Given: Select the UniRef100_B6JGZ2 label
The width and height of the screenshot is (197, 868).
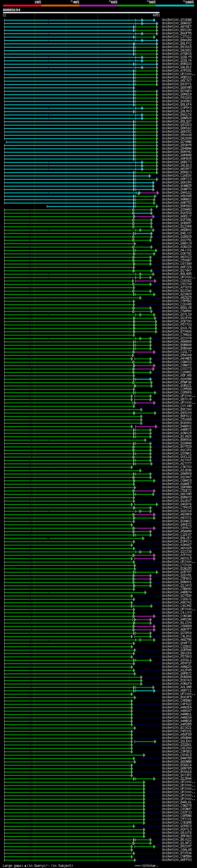Looking at the screenshot, I should point(176,840).
